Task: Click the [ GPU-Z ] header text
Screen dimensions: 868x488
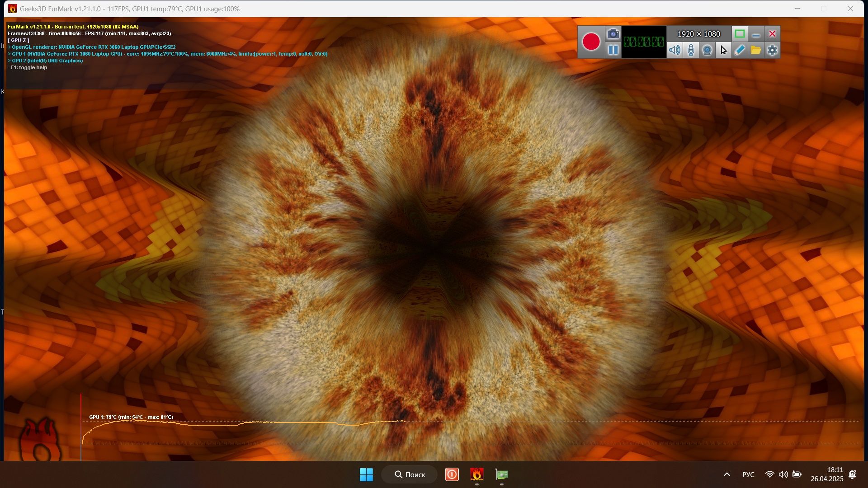Action: (x=19, y=40)
